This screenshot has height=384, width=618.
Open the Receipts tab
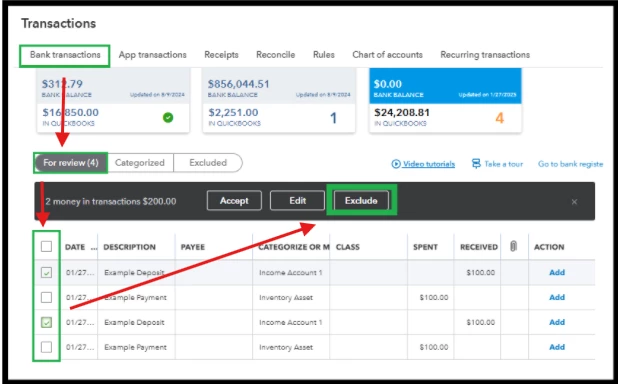[221, 55]
